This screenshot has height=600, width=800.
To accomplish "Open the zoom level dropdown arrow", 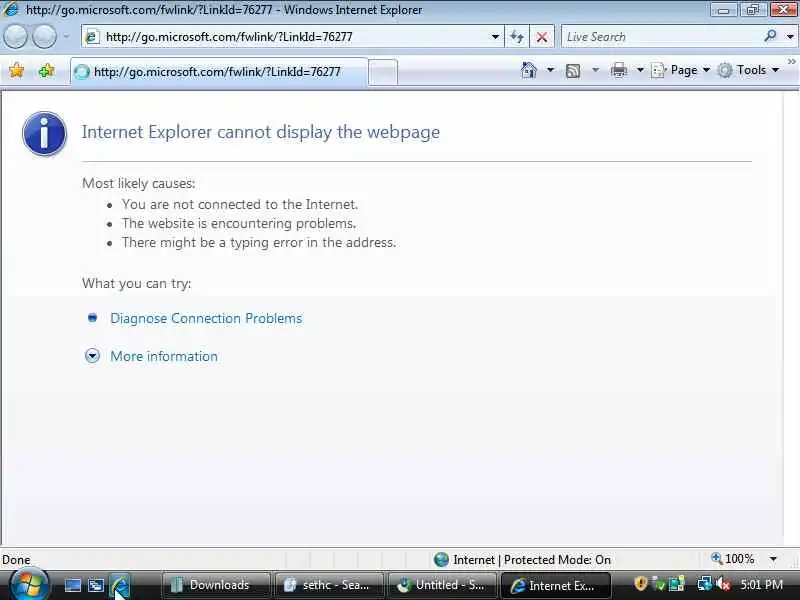I will point(773,559).
